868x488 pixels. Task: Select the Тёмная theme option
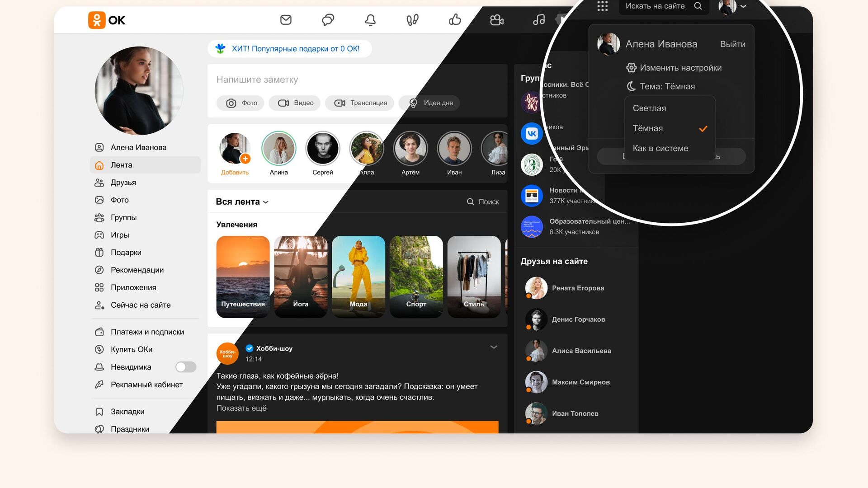(670, 128)
